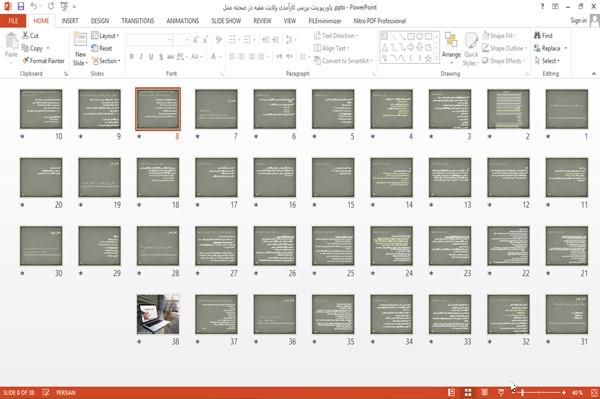Switch to the DESIGN tab
The width and height of the screenshot is (600, 399).
click(100, 21)
